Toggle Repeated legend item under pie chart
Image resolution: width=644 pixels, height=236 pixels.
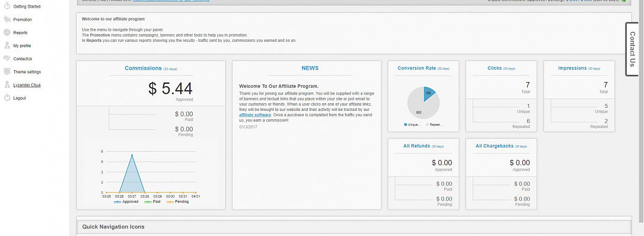[435, 125]
